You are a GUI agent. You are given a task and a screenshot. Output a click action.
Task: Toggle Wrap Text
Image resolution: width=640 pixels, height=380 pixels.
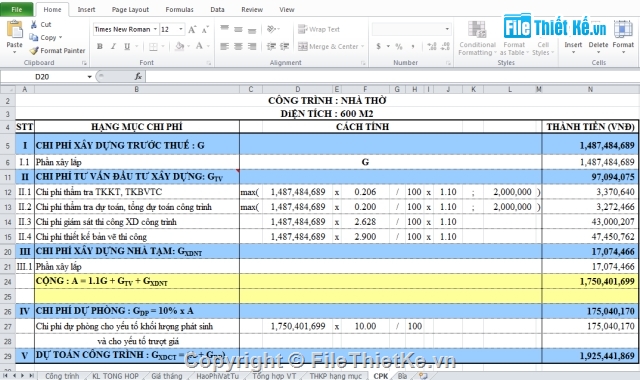(319, 29)
